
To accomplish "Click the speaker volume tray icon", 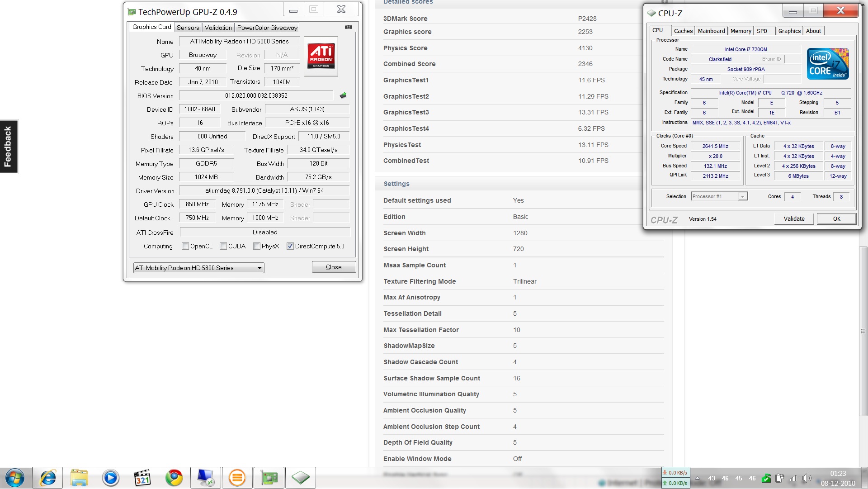I will tap(807, 478).
